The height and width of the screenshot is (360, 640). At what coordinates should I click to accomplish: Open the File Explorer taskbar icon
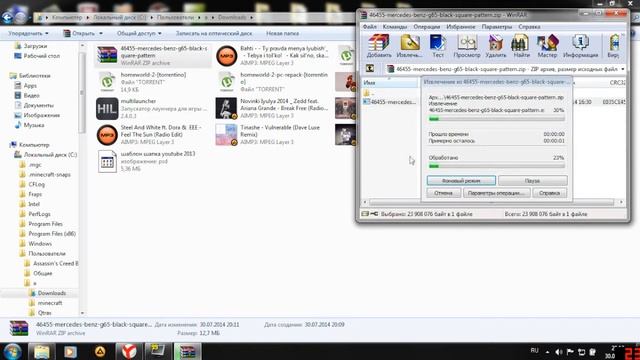(x=41, y=351)
